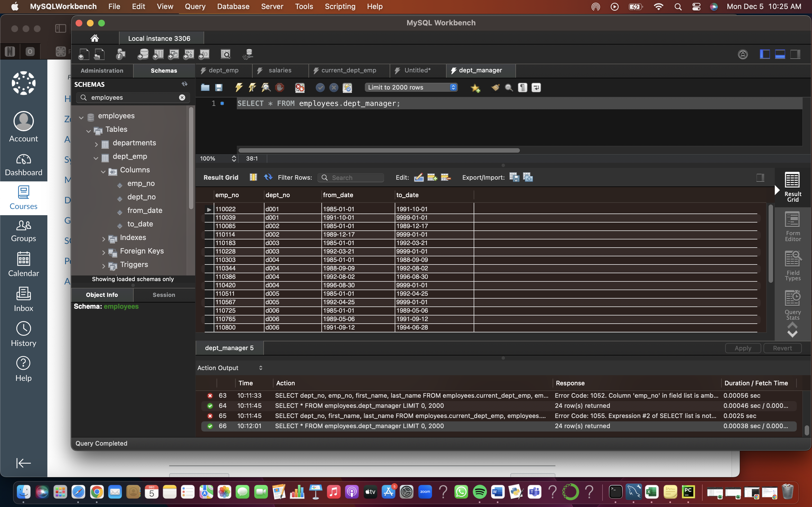
Task: Beautify the SQL script with the broom icon
Action: click(x=495, y=88)
